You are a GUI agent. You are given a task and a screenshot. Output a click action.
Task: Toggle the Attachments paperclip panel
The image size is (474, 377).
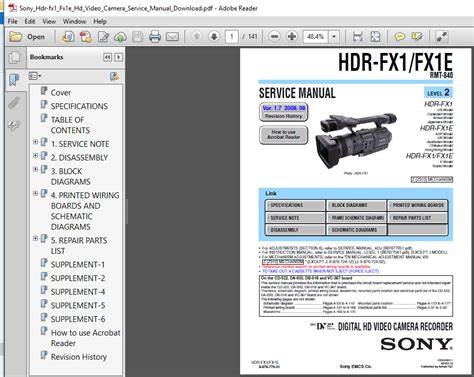pos(14,103)
